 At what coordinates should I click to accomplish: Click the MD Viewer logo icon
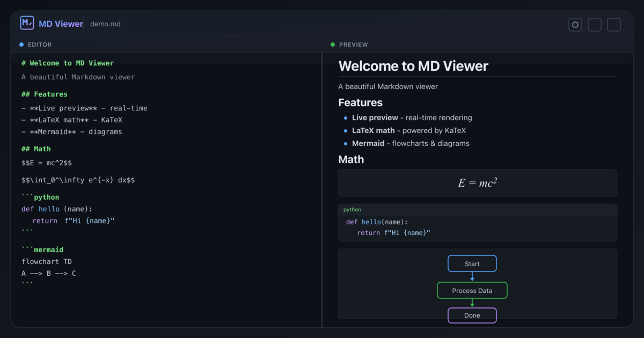click(26, 23)
